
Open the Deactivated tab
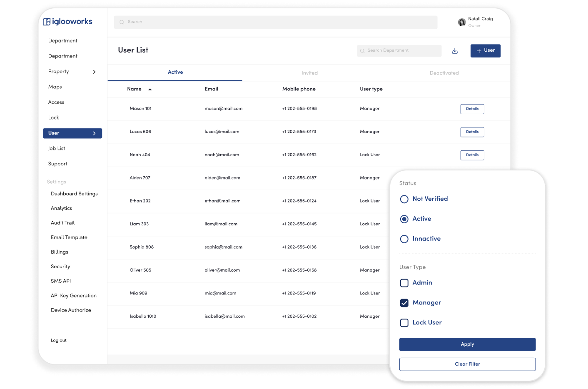click(x=444, y=72)
